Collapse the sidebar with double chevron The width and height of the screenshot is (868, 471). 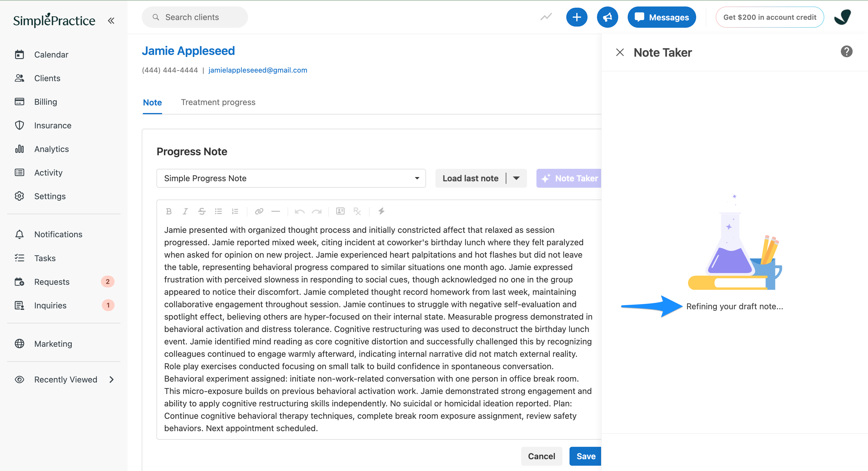coord(111,21)
